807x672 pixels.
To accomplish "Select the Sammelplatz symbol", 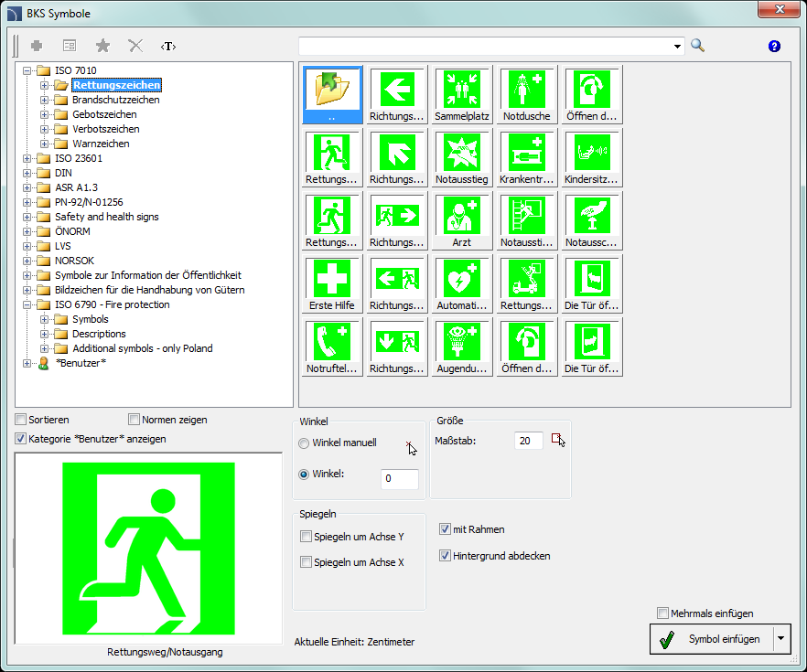I will pos(462,95).
